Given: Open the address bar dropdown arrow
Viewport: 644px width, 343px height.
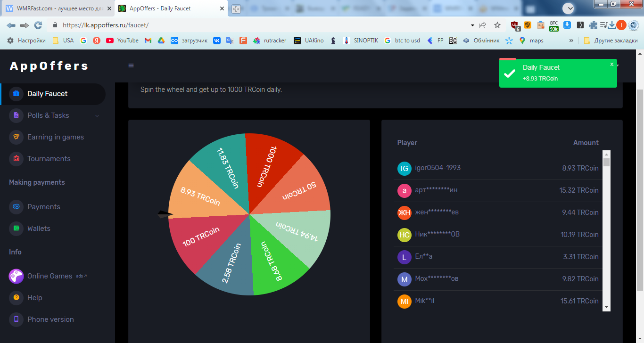Looking at the screenshot, I should point(472,25).
